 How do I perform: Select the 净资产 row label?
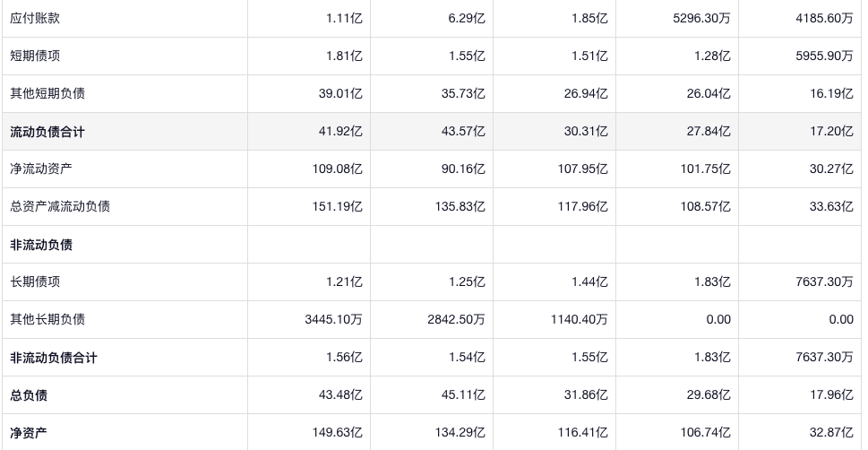coord(29,433)
